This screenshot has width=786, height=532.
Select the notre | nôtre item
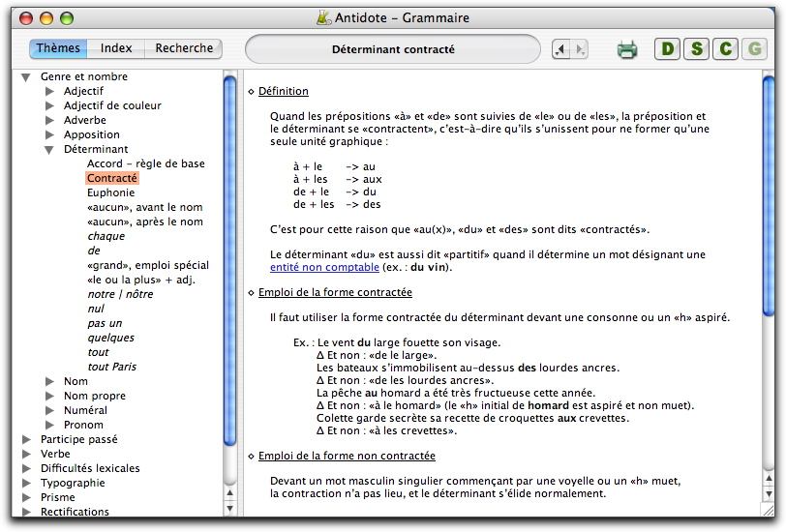coord(120,295)
